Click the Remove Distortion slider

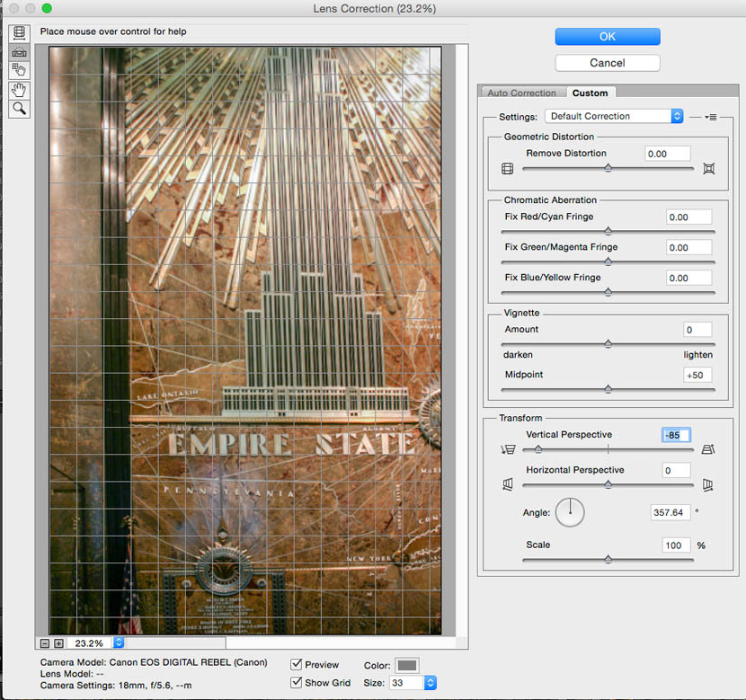[608, 168]
